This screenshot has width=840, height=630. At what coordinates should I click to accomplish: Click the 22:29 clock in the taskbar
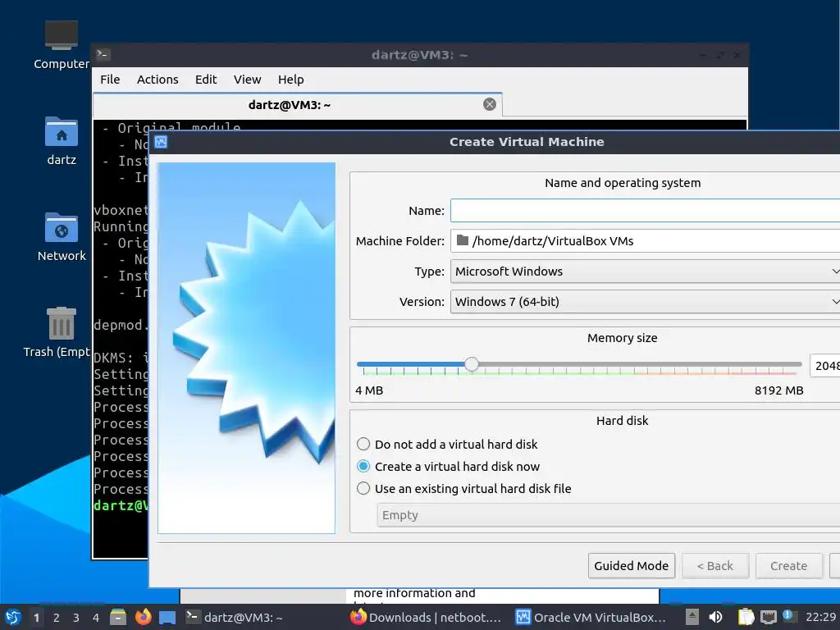click(820, 617)
